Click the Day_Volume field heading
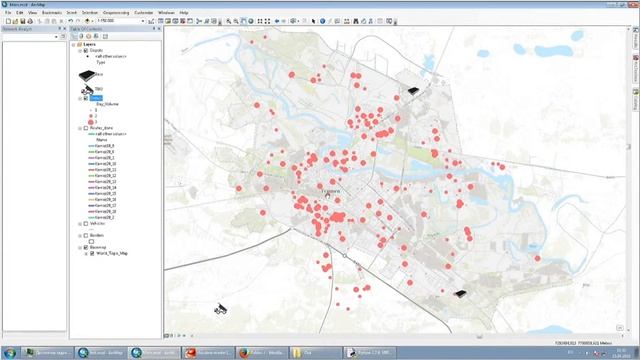This screenshot has width=640, height=360. coord(107,104)
